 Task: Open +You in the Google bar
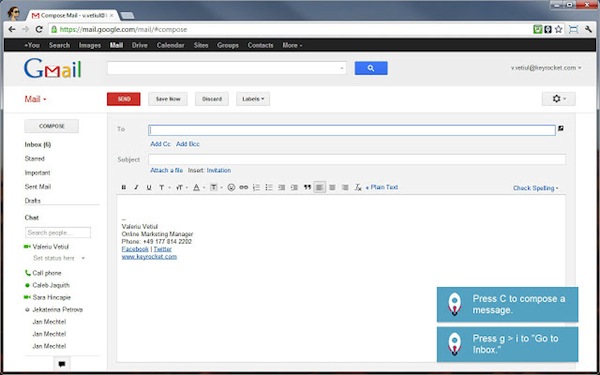(32, 45)
